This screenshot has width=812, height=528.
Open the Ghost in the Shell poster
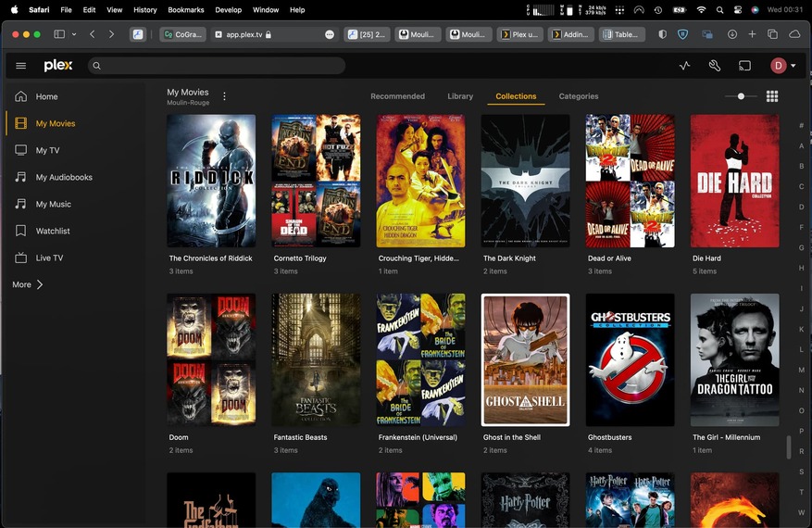coord(525,360)
